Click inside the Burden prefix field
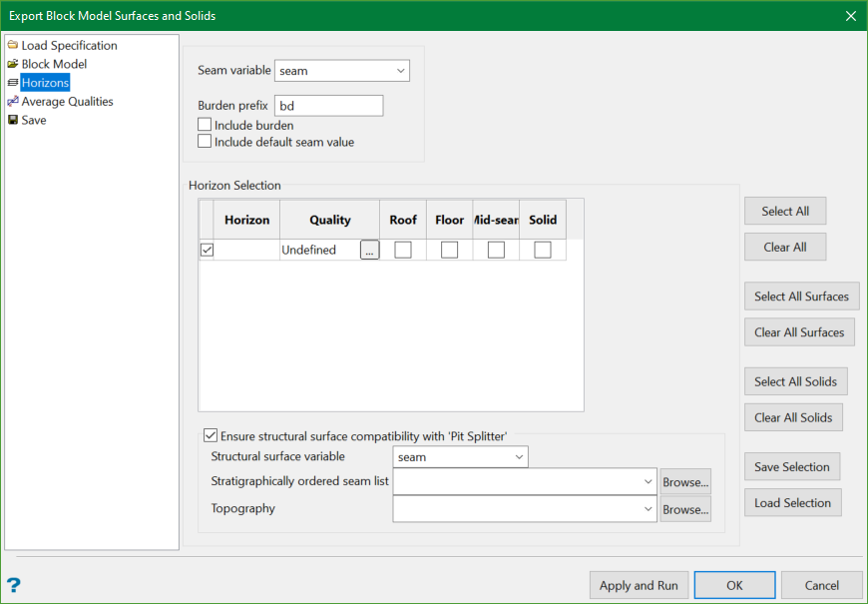868x604 pixels. [328, 105]
